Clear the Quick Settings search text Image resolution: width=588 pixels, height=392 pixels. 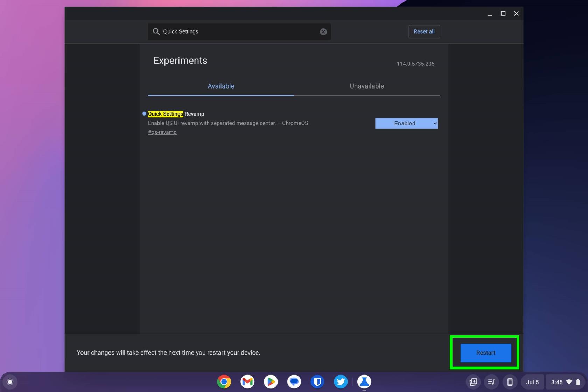pos(323,32)
